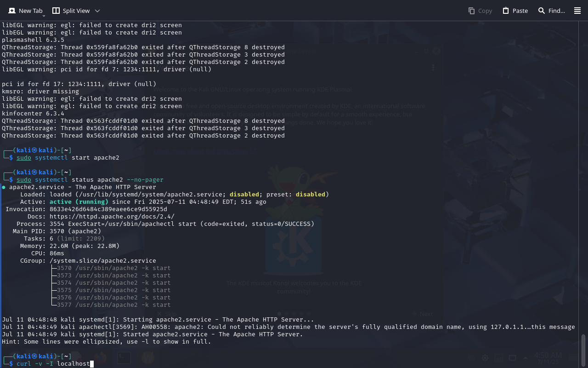The height and width of the screenshot is (368, 588).
Task: Click log line 'Starting apache2.service'
Action: point(158,320)
